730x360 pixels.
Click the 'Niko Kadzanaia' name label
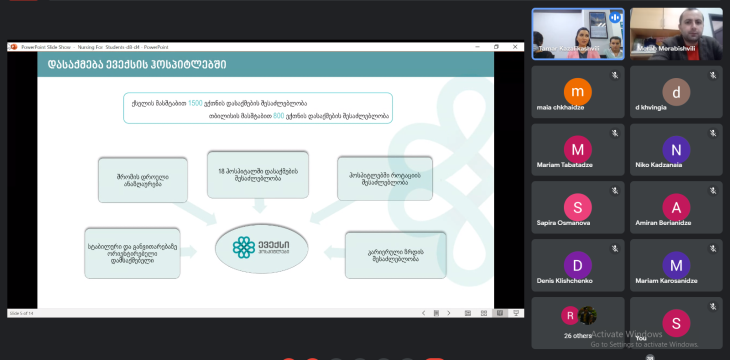click(x=658, y=165)
